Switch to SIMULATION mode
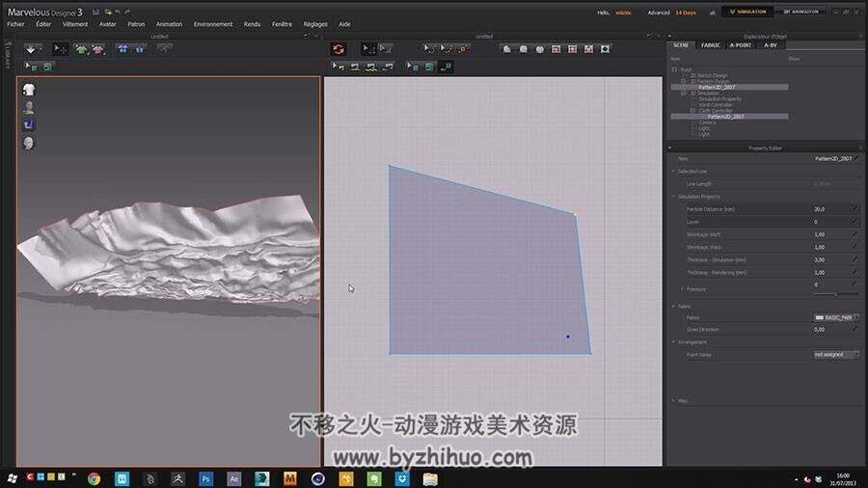The height and width of the screenshot is (488, 868). 747,12
